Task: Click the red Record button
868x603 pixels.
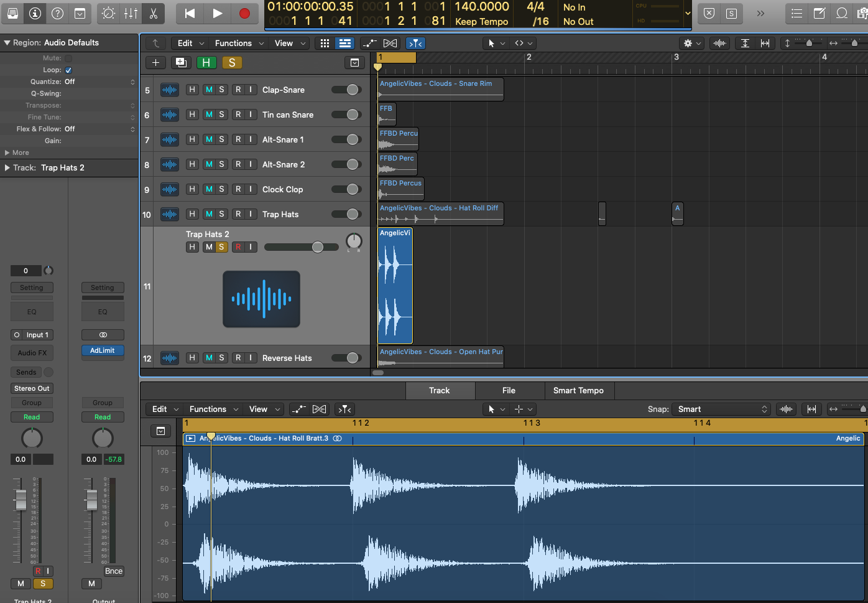Action: [244, 13]
